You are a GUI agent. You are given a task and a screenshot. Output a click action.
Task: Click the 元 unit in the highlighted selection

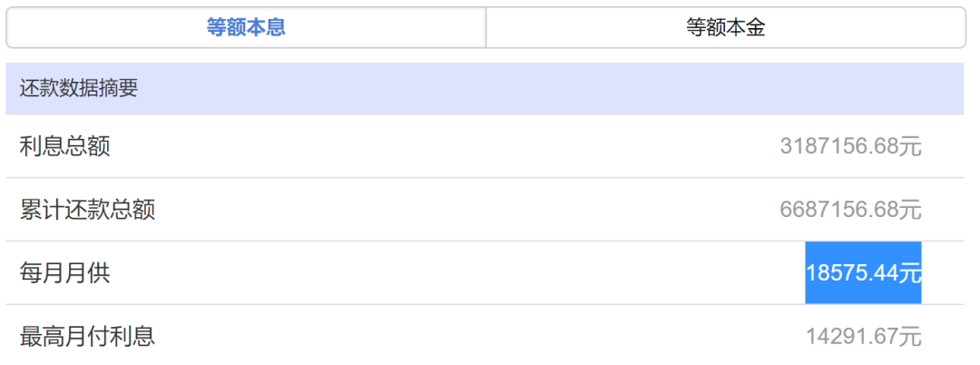911,273
